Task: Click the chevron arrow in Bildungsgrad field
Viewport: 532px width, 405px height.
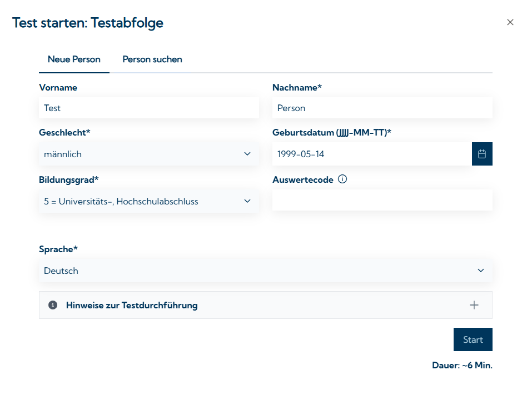Action: coord(247,201)
